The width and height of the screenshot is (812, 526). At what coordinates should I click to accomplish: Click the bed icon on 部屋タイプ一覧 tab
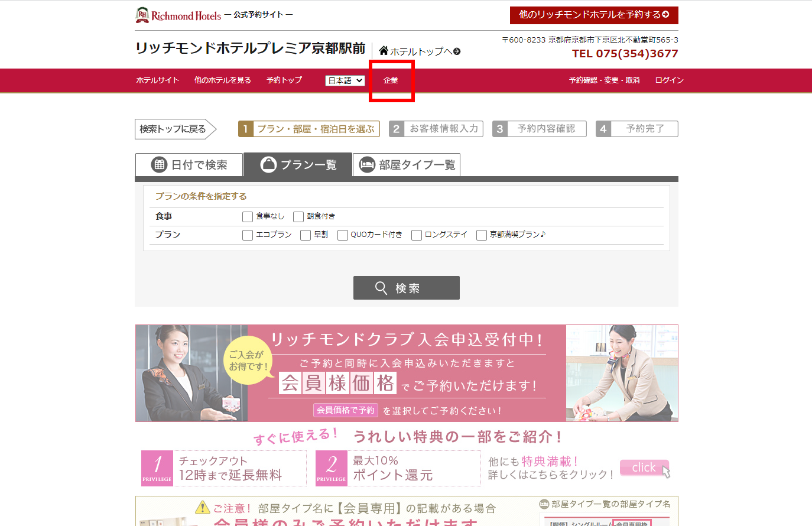click(x=367, y=164)
